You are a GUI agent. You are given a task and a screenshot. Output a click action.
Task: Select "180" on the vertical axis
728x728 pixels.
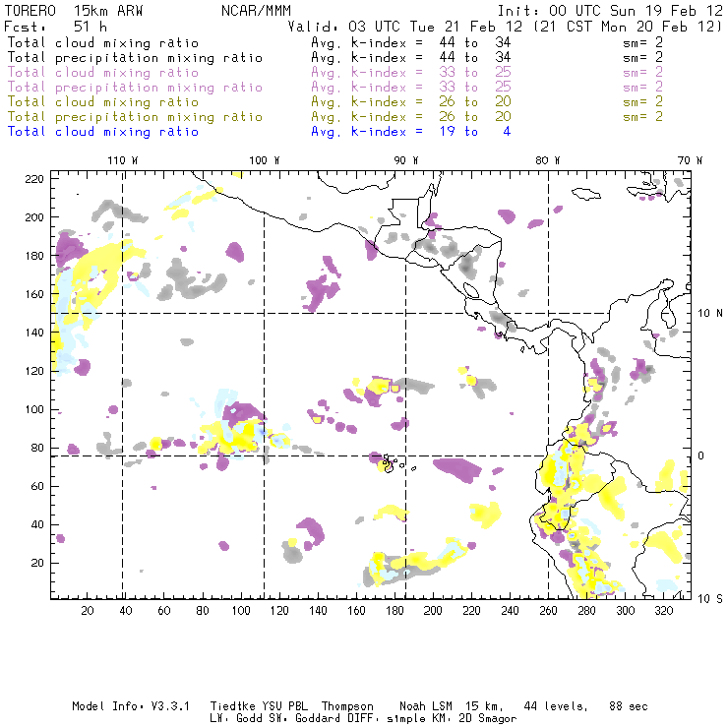click(34, 257)
